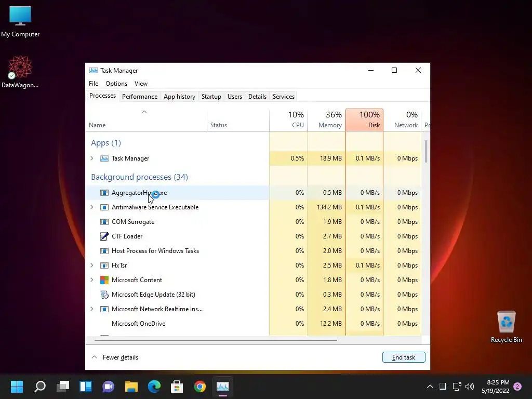Open the File menu
The width and height of the screenshot is (532, 399).
(94, 84)
